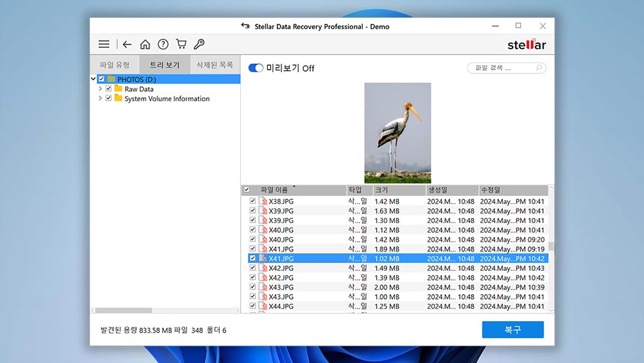This screenshot has width=644, height=363.
Task: Switch to the 파일 유형 tab
Action: 115,64
